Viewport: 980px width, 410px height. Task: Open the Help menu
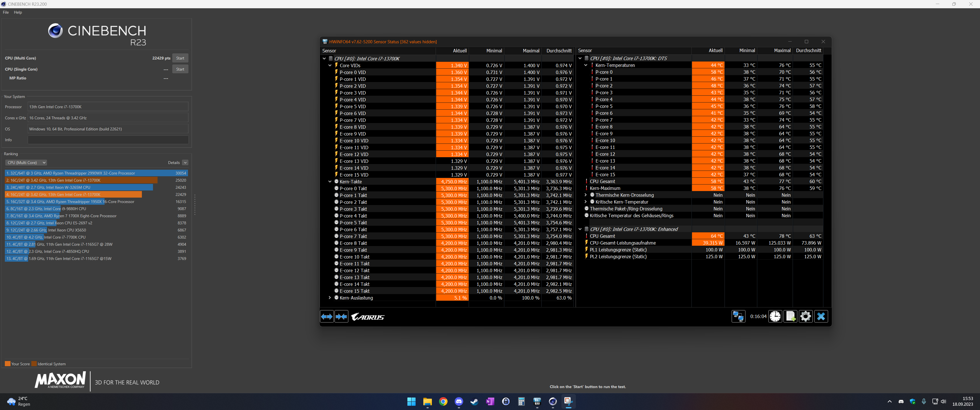18,12
